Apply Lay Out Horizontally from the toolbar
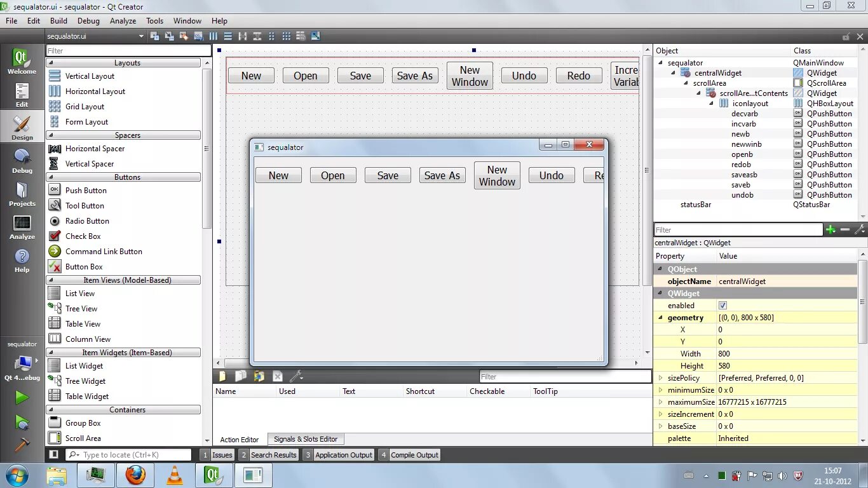 (x=214, y=36)
